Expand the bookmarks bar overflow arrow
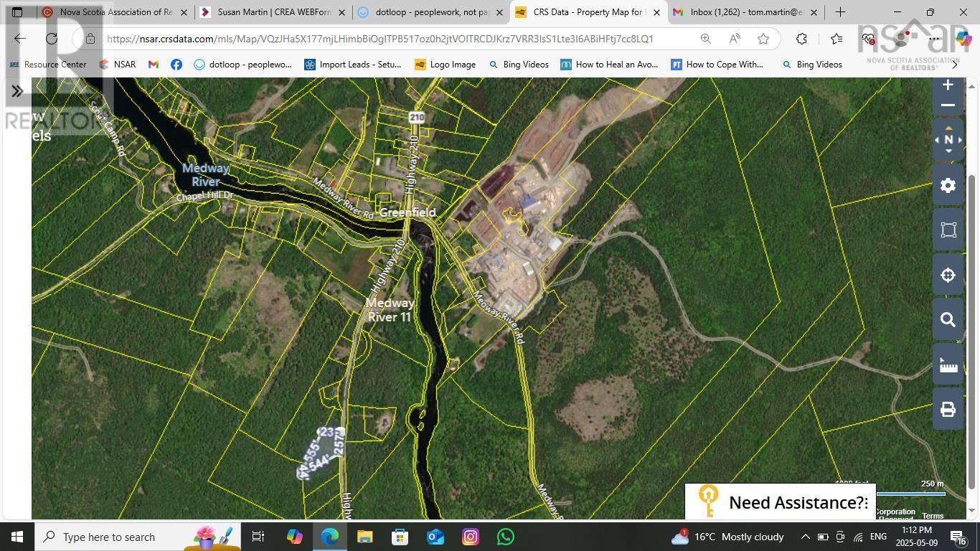This screenshot has height=551, width=980. click(x=954, y=65)
